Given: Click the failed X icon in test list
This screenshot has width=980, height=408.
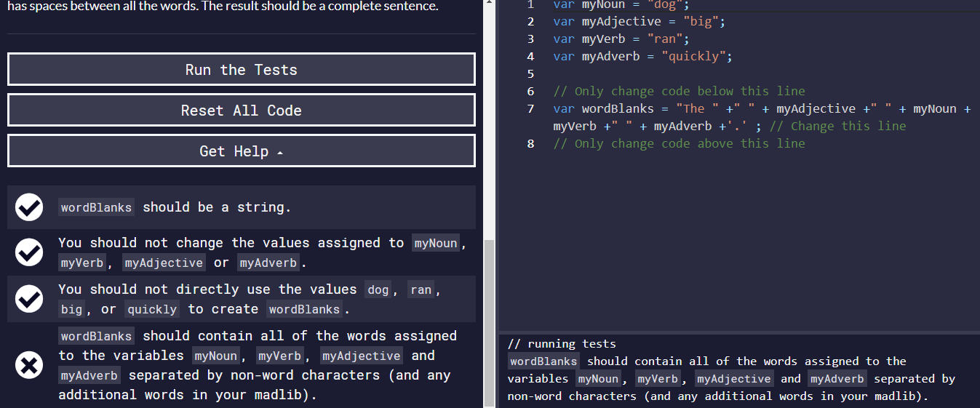Looking at the screenshot, I should (x=29, y=365).
